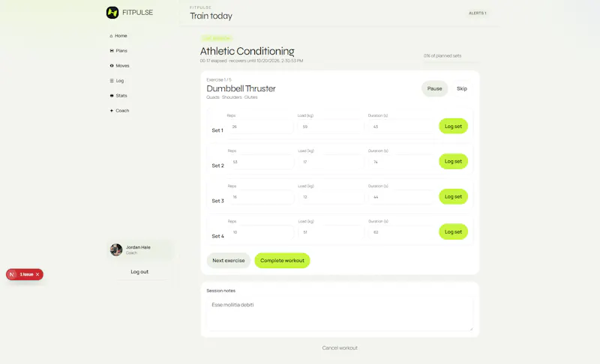Click the Set 3 Reps field
This screenshot has width=600, height=364.
point(261,197)
